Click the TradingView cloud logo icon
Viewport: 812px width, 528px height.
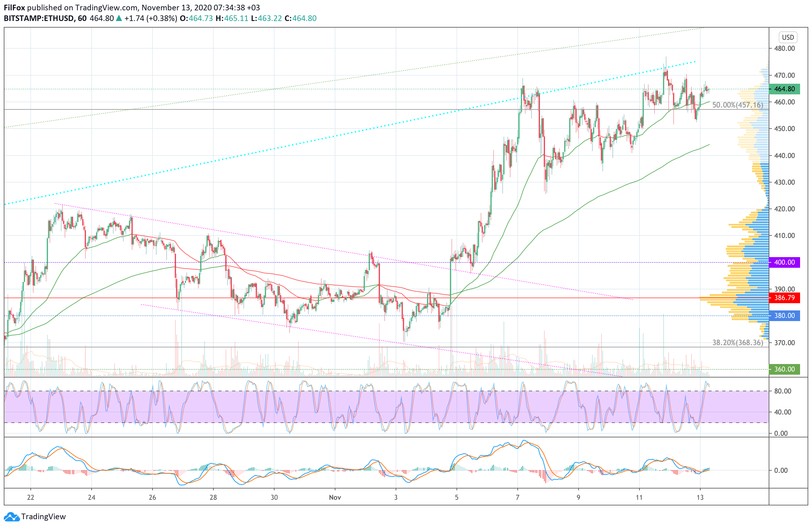coord(12,517)
